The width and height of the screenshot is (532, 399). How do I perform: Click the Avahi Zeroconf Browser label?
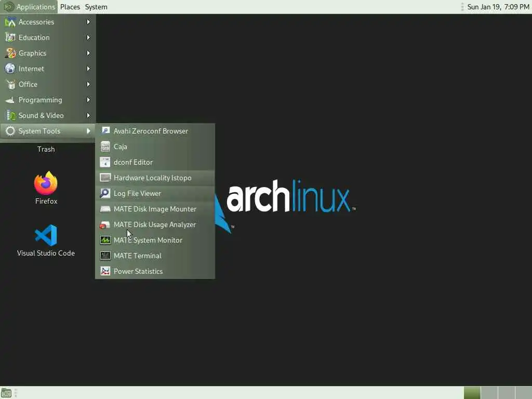[x=151, y=131]
